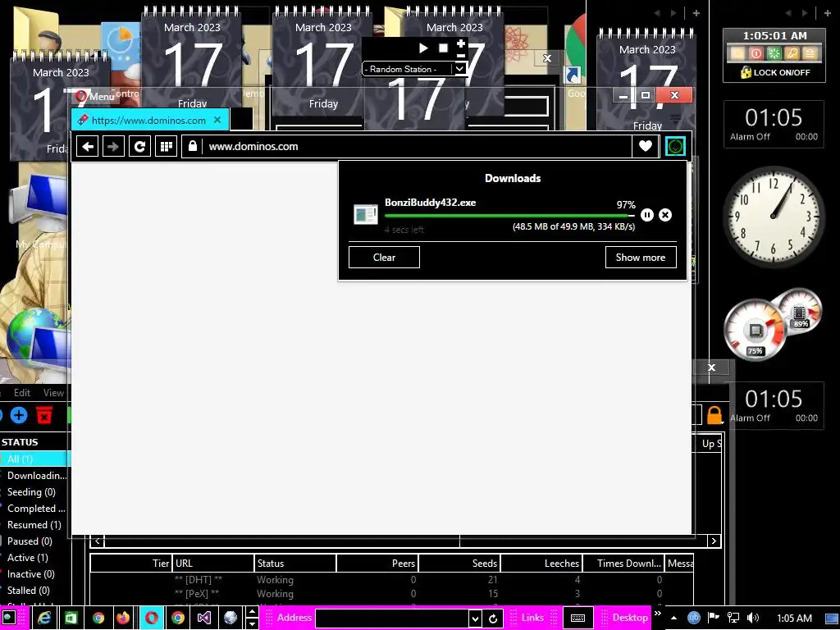Click the browser forward arrow

coord(113,146)
